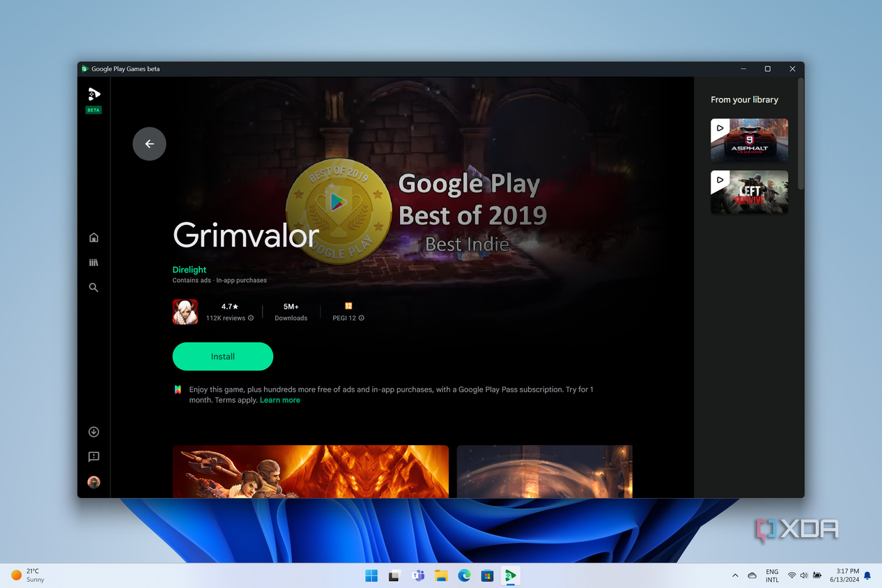The height and width of the screenshot is (588, 882).
Task: Switch the ENG INTL input language
Action: 772,575
